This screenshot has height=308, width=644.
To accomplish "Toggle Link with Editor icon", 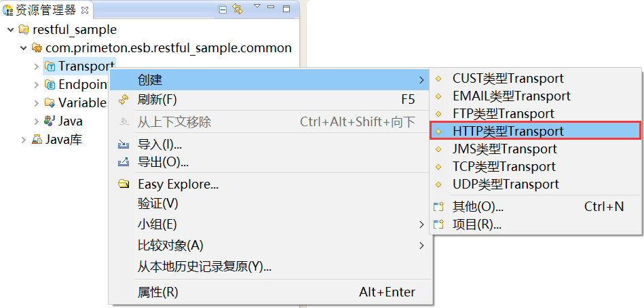I will (x=238, y=9).
